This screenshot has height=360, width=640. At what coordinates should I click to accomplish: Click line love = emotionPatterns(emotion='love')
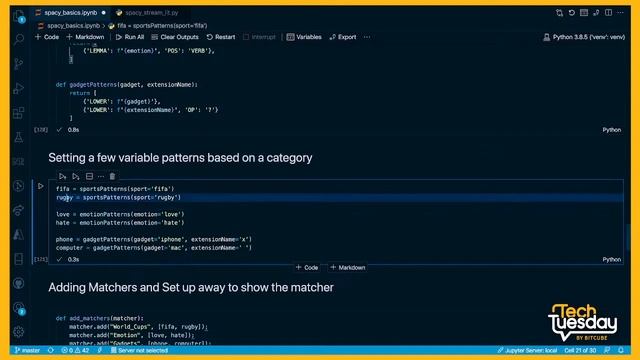pyautogui.click(x=120, y=214)
